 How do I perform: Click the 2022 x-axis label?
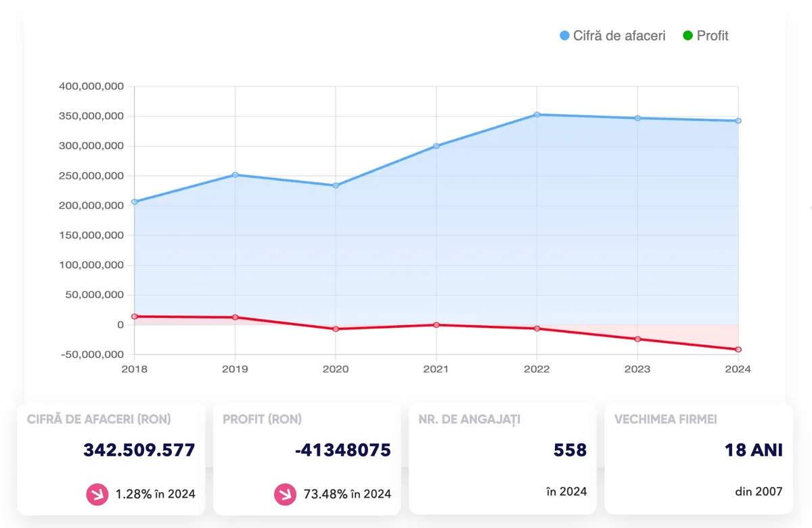(x=537, y=369)
